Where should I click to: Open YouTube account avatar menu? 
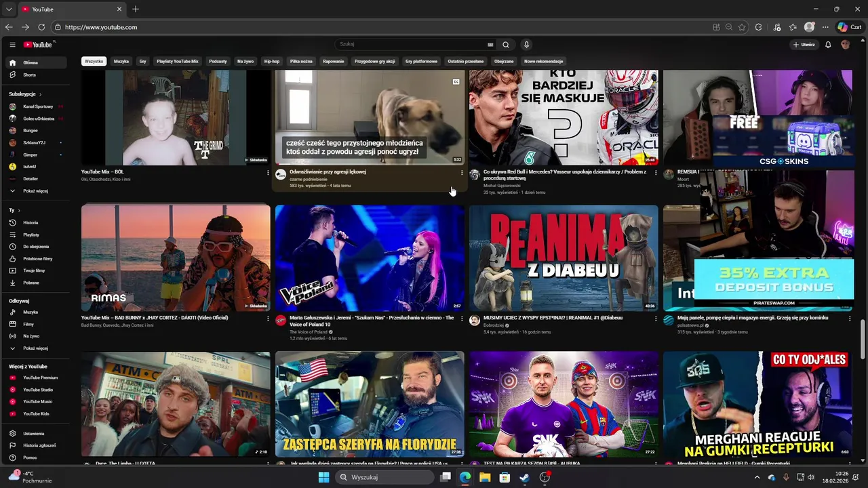846,45
